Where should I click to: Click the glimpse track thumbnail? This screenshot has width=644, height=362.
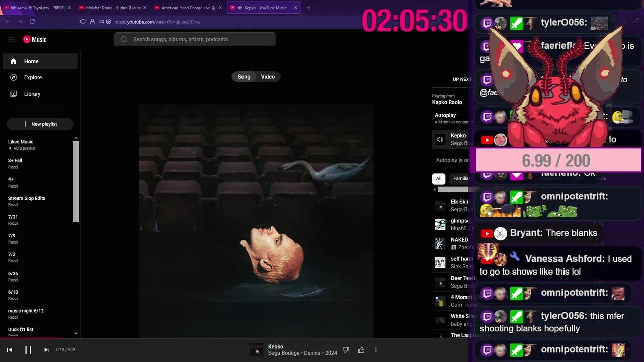(440, 224)
